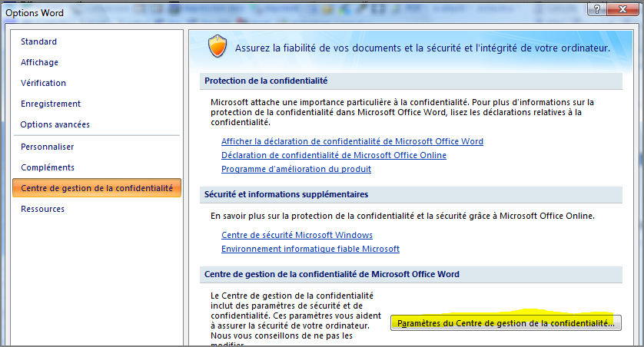Click the Options Word title text

tap(35, 13)
